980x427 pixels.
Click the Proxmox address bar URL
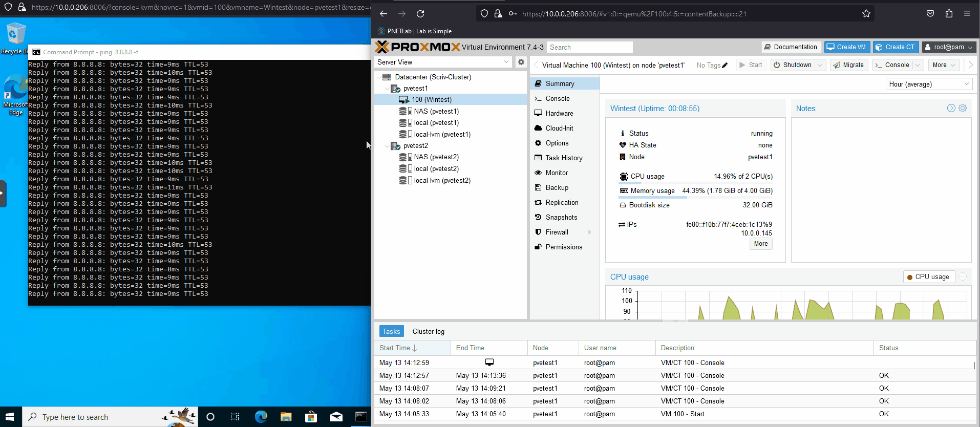(634, 14)
